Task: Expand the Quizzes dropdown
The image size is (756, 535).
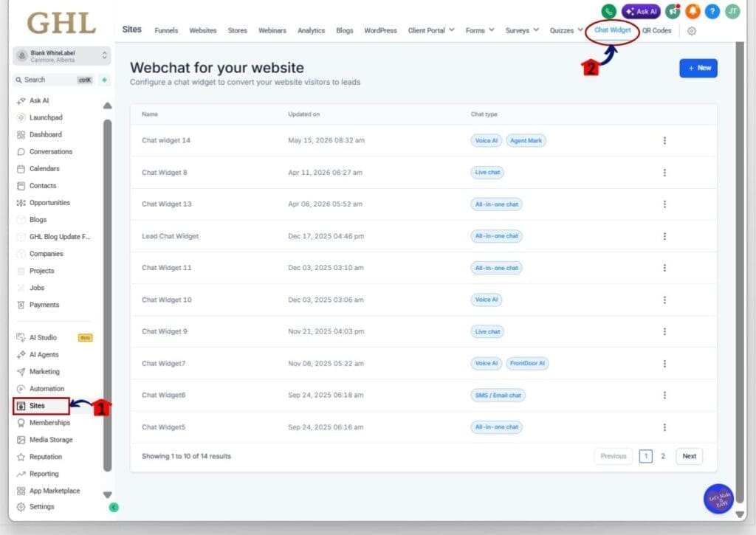Action: 566,30
